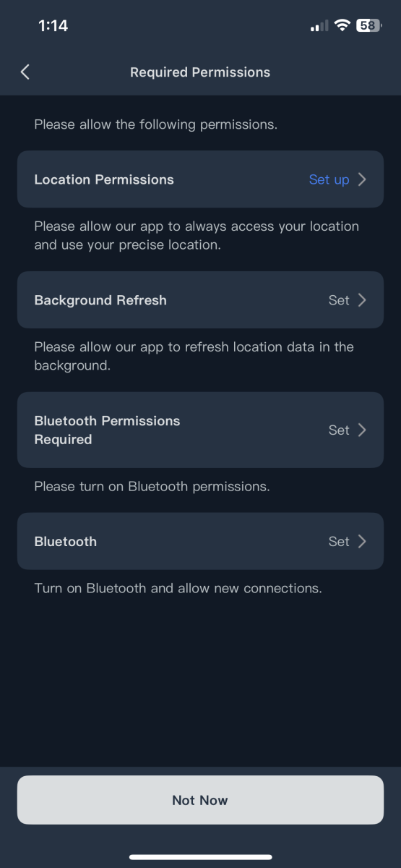
Task: Tap the battery indicator icon
Action: click(x=368, y=25)
